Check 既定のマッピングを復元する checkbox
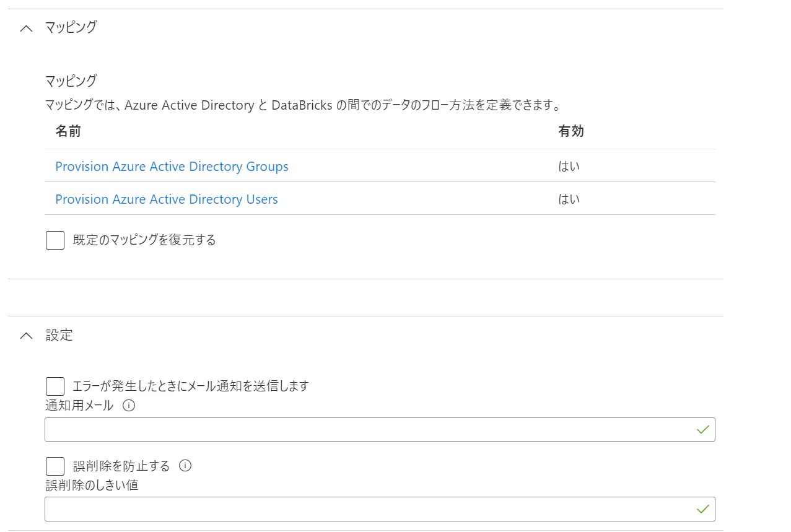The width and height of the screenshot is (791, 532). 55,240
